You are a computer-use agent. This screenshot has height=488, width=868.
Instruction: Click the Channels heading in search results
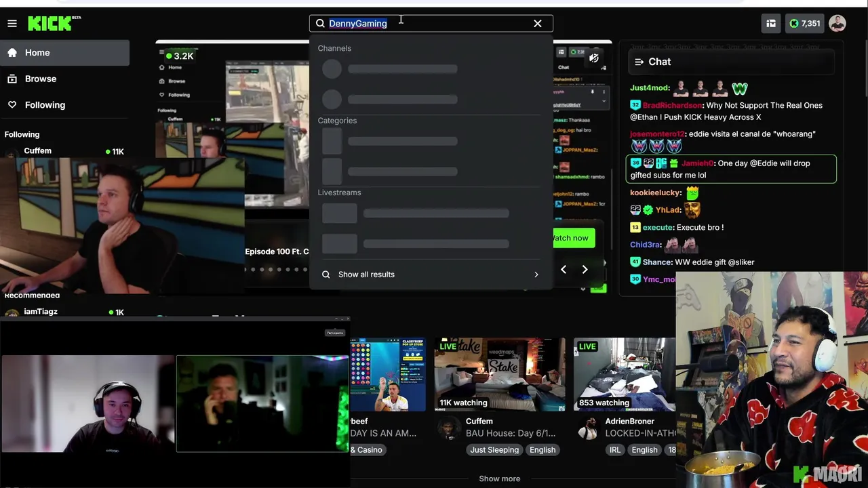pyautogui.click(x=334, y=49)
